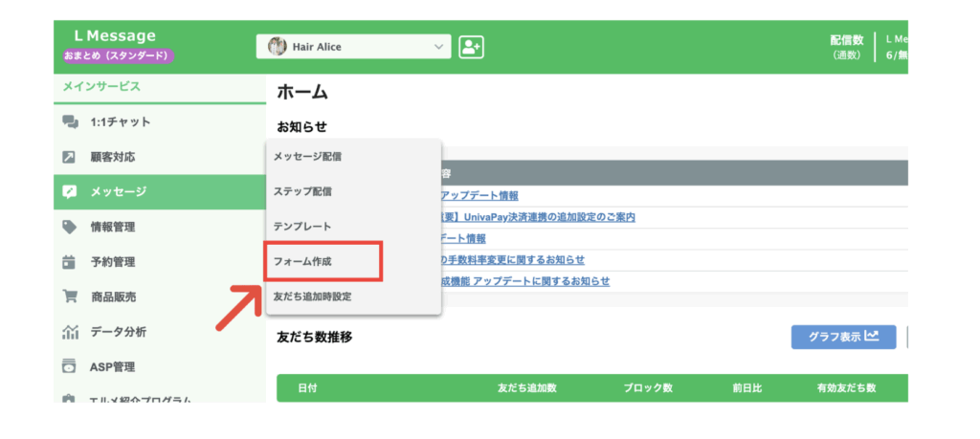Open 顧客対応 in the sidebar
Screen dimensions: 980x439
(x=160, y=158)
